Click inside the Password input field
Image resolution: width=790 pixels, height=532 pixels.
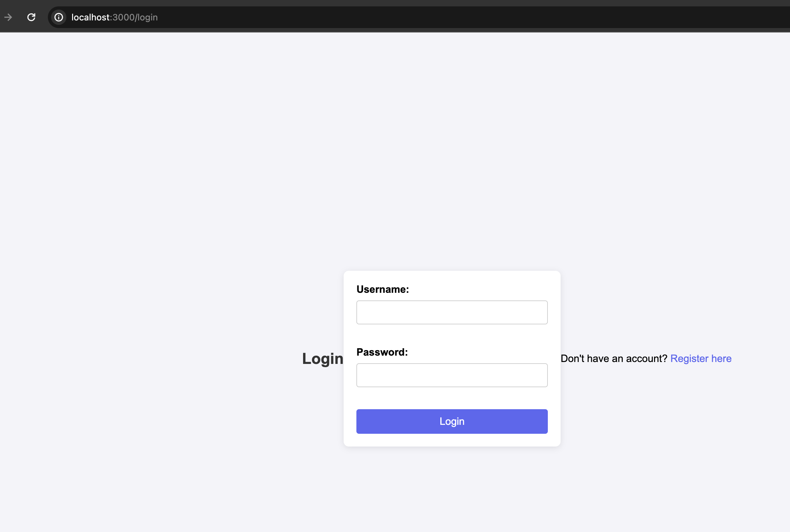452,375
